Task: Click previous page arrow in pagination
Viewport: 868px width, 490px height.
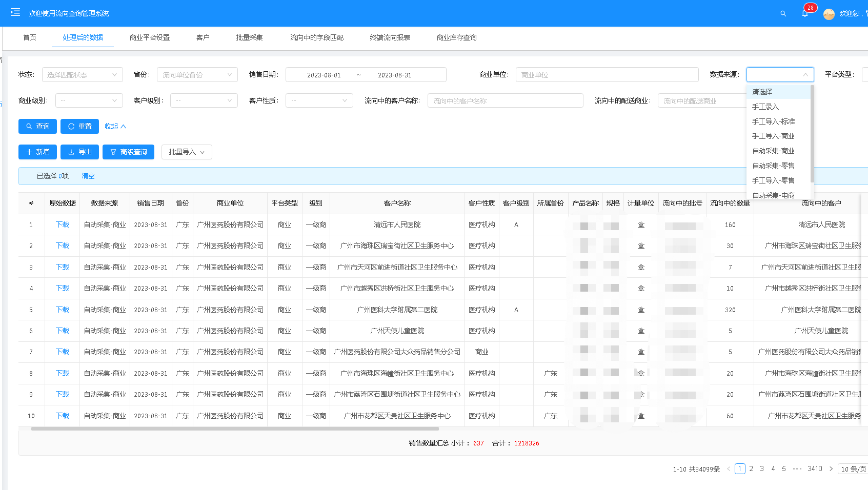Action: (x=729, y=469)
